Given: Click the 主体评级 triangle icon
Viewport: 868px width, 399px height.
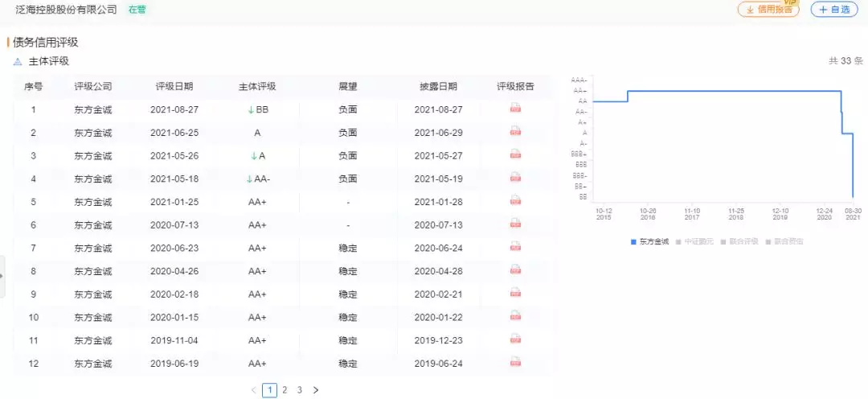Looking at the screenshot, I should [18, 61].
